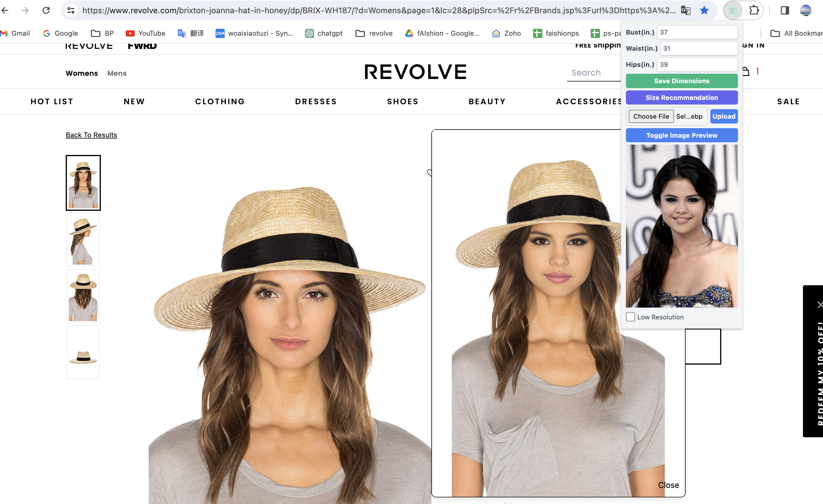The image size is (823, 504).
Task: Expand the All Bookmarks folder
Action: [x=796, y=33]
